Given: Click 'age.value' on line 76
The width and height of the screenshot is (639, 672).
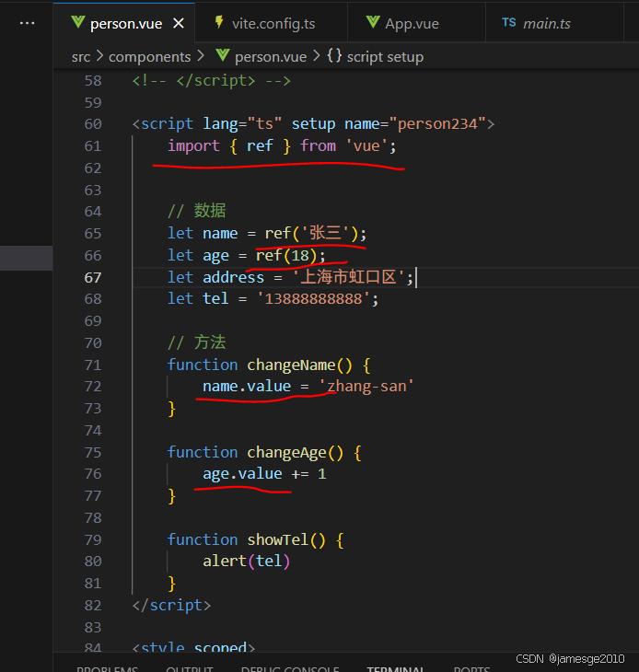Looking at the screenshot, I should click(x=242, y=474).
